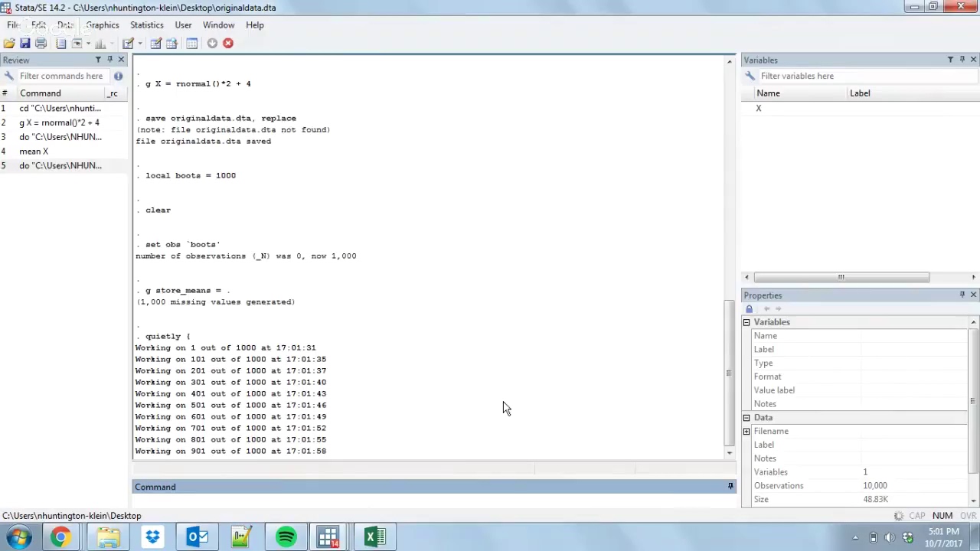Close the Review panel
980x551 pixels.
(x=121, y=60)
